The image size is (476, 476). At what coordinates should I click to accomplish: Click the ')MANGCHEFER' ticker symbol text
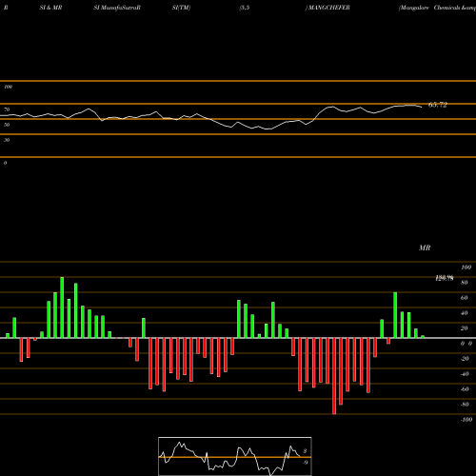point(327,8)
